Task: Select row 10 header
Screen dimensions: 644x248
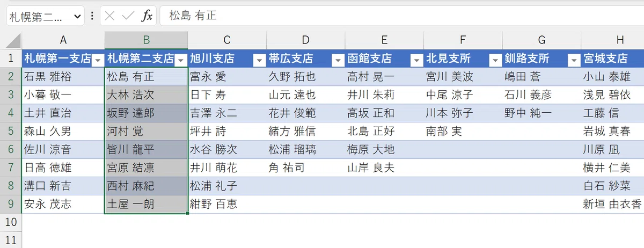Action: (x=11, y=222)
